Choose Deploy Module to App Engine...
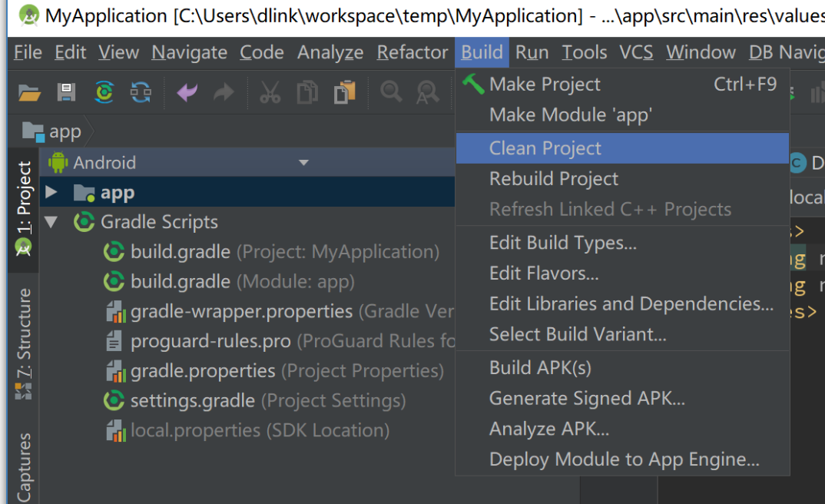Screen dimensions: 825x504 click(622, 459)
